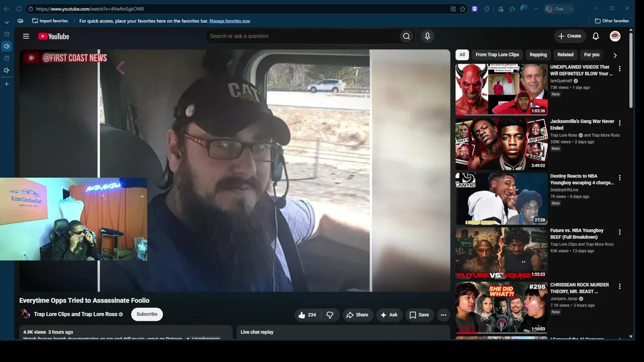Click the favorites bar tab-actions icon
Image resolution: width=644 pixels, height=362 pixels.
[x=20, y=21]
